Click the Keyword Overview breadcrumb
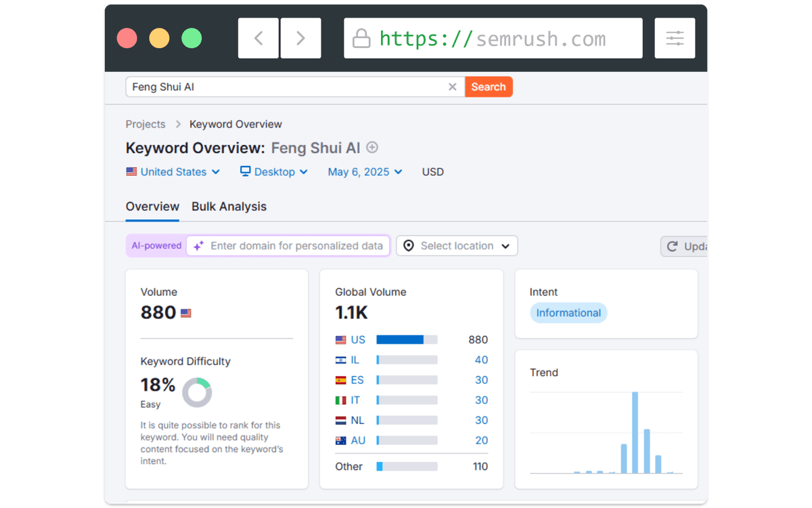The image size is (812, 508). (x=235, y=124)
